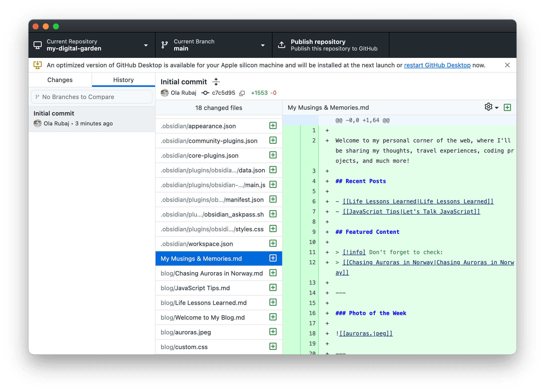Switch to the History tab
This screenshot has height=392, width=545.
[x=124, y=80]
